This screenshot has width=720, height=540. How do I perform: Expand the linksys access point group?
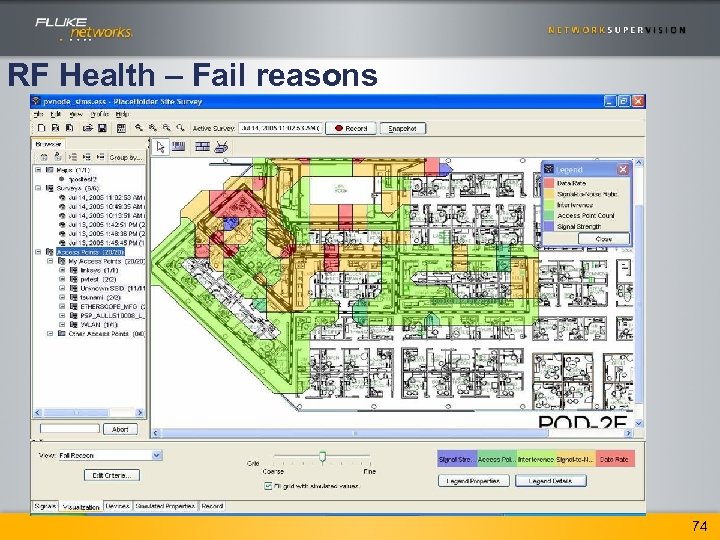(62, 270)
